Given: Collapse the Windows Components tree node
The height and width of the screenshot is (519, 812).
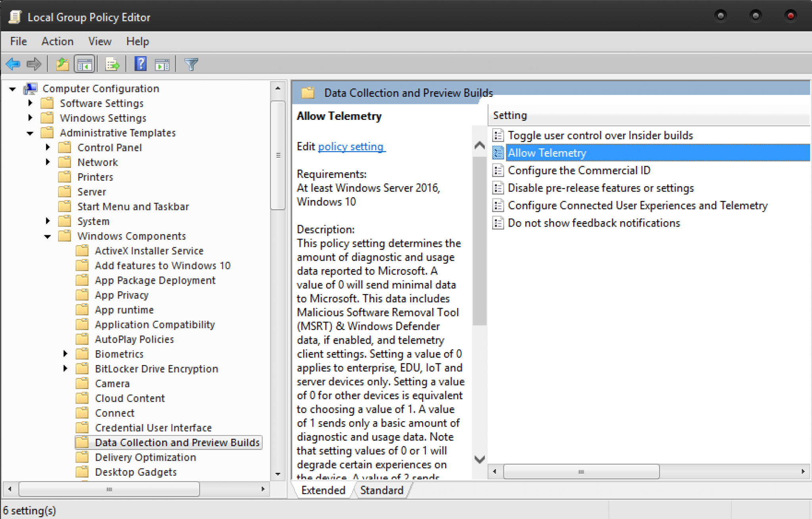Looking at the screenshot, I should coord(48,236).
